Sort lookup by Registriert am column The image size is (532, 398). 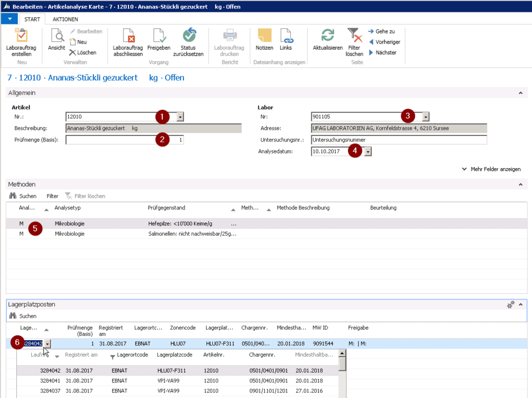pos(81,354)
